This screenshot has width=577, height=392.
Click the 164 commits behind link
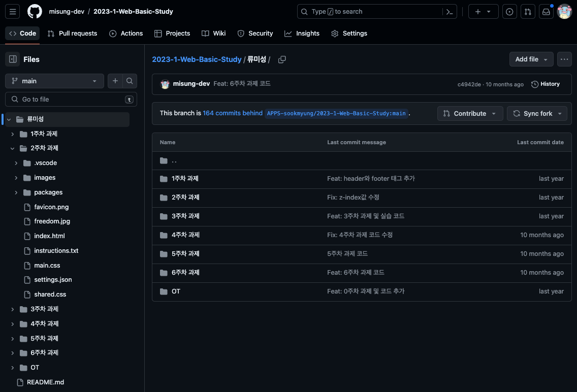point(233,113)
